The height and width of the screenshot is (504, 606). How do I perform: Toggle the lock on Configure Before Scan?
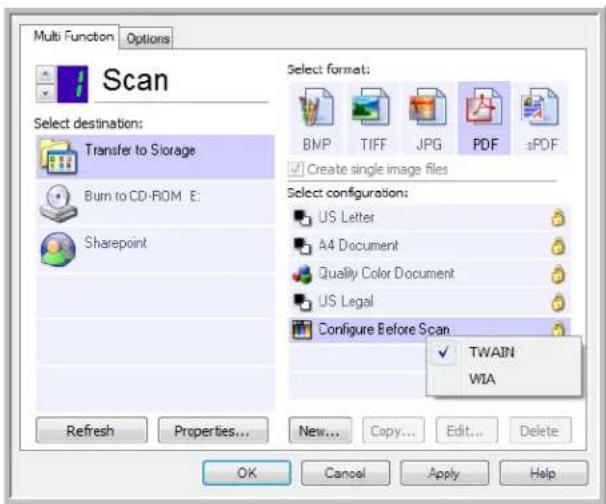tap(558, 330)
